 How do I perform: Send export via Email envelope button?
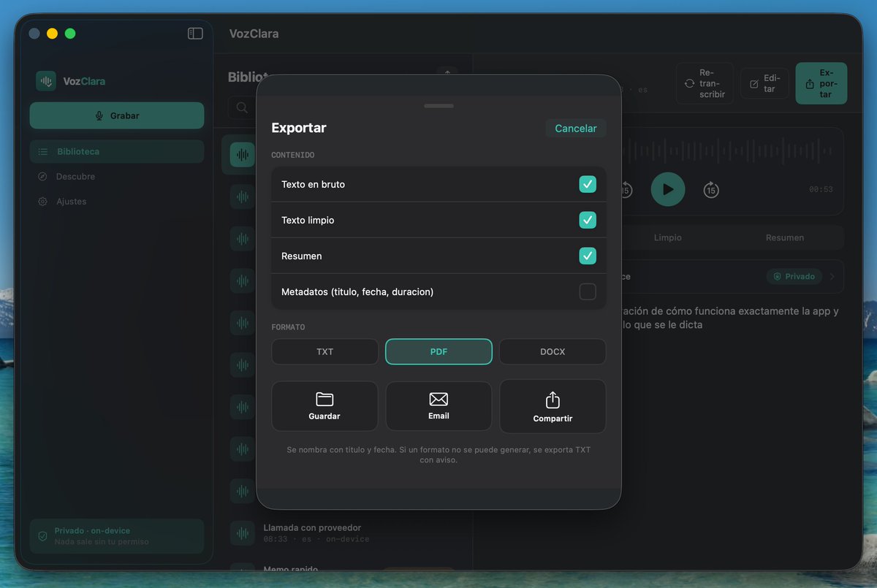point(438,406)
